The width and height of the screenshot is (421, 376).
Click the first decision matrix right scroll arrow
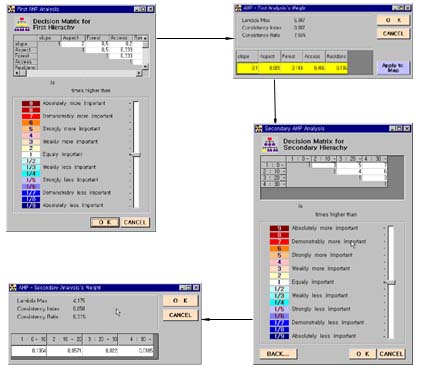[x=139, y=73]
